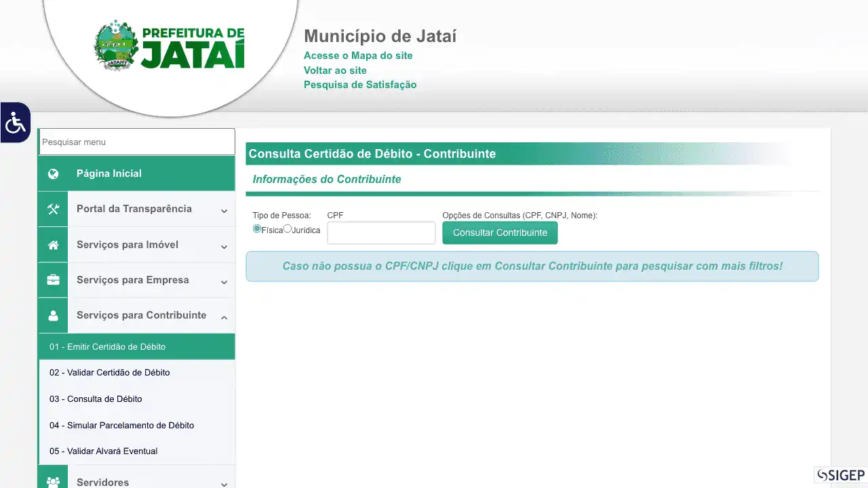Viewport: 868px width, 488px height.
Task: Click the SIGEP logo in the corner
Action: (x=841, y=475)
